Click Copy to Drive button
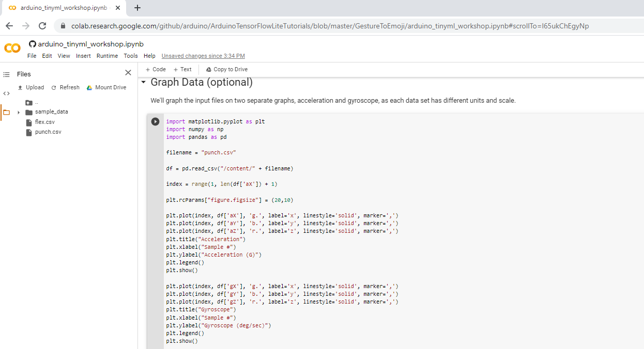The width and height of the screenshot is (644, 349). (x=227, y=69)
